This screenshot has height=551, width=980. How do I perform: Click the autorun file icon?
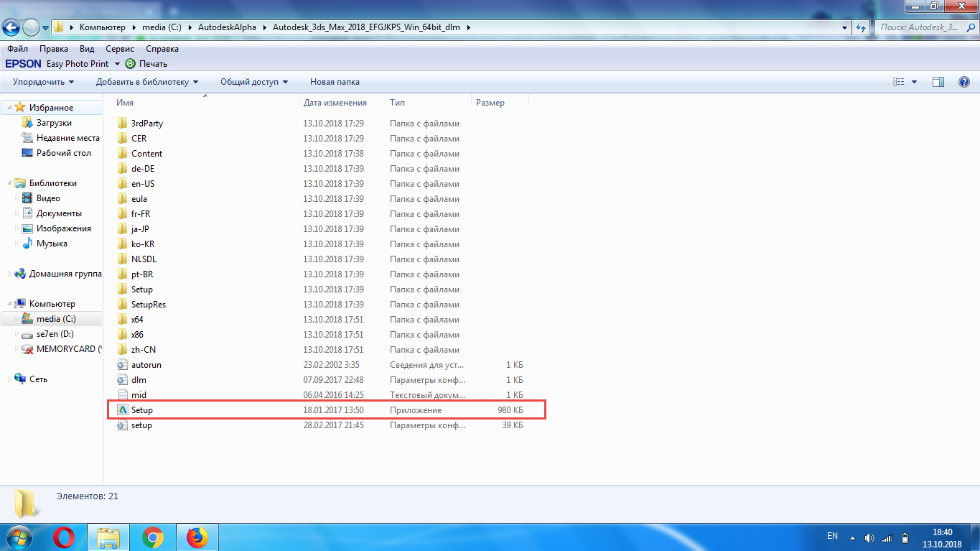click(x=122, y=365)
